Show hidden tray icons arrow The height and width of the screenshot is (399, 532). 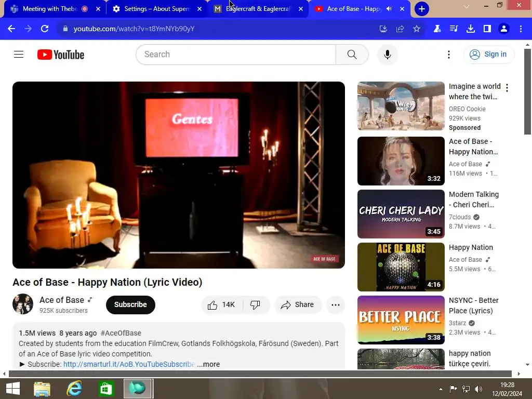(x=441, y=389)
